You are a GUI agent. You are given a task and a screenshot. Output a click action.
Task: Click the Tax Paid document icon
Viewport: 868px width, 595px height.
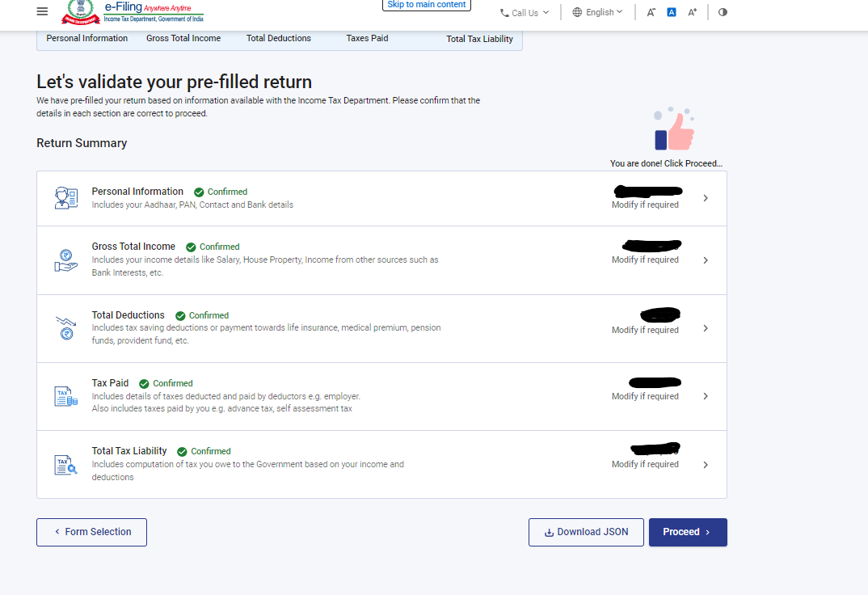point(65,396)
